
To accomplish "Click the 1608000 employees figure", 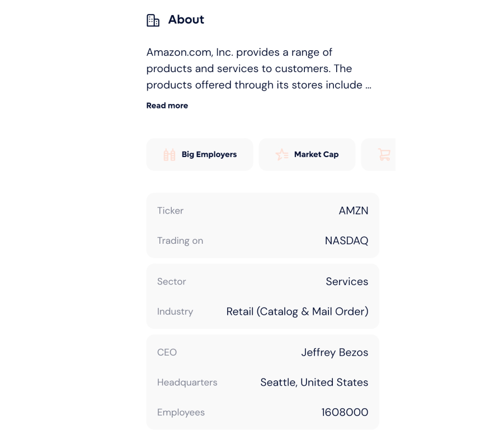I will point(345,413).
